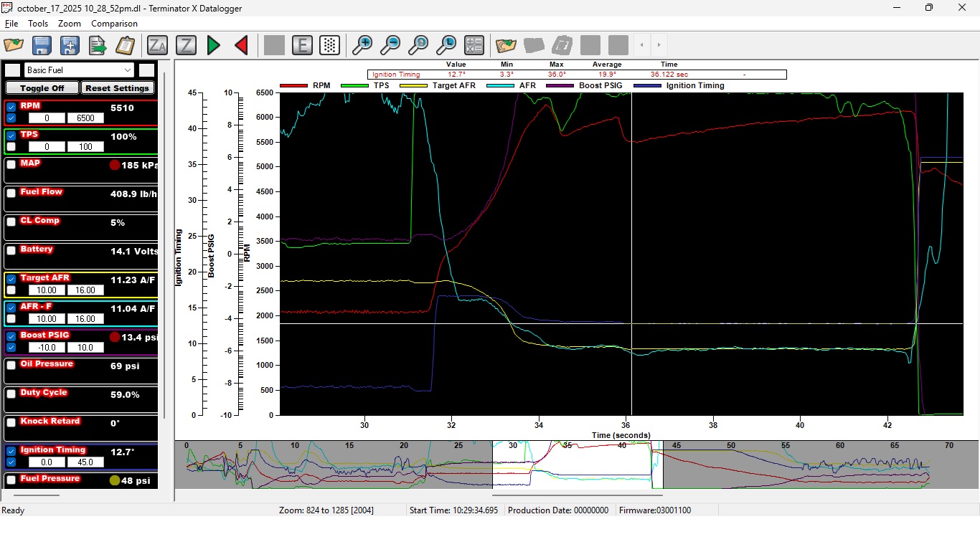
Task: Tick the Fuel Flow checkbox
Action: tap(11, 193)
